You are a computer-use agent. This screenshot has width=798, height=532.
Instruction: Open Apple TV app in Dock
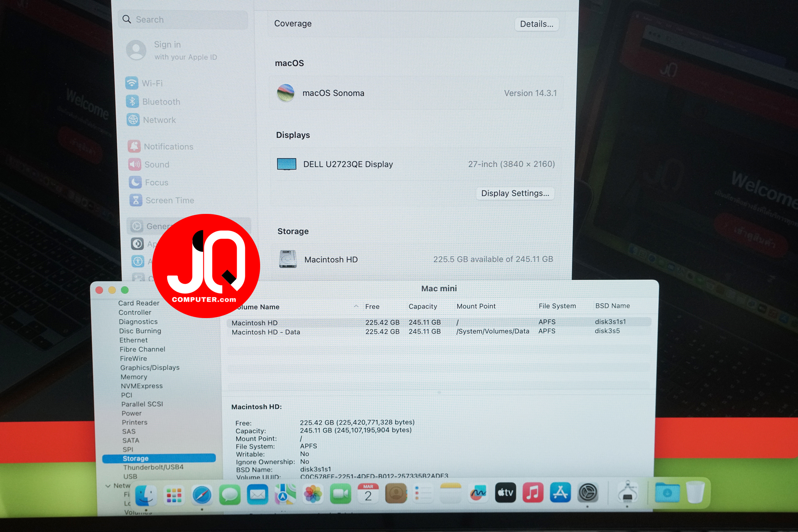tap(506, 492)
